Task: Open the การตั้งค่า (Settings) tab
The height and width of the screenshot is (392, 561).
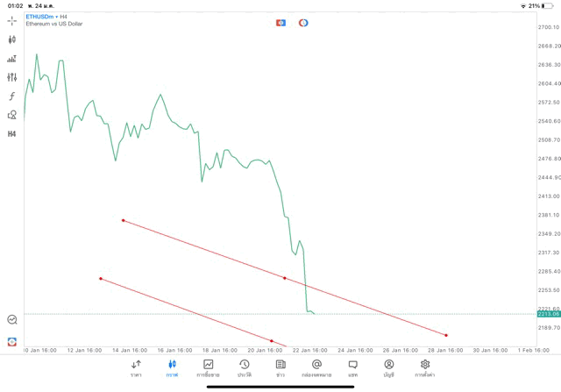Action: coord(425,367)
